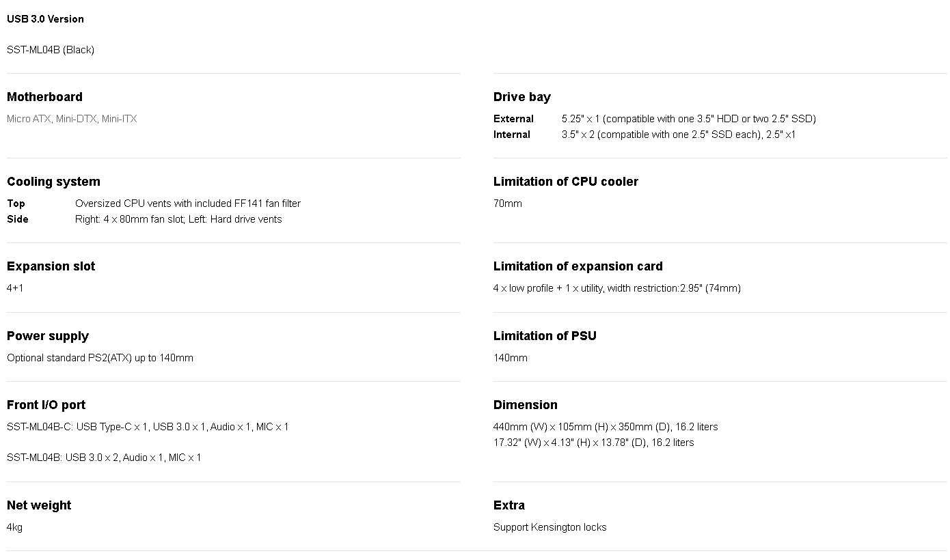Click the Motherboard section heading
This screenshot has height=560, width=950.
tap(44, 97)
